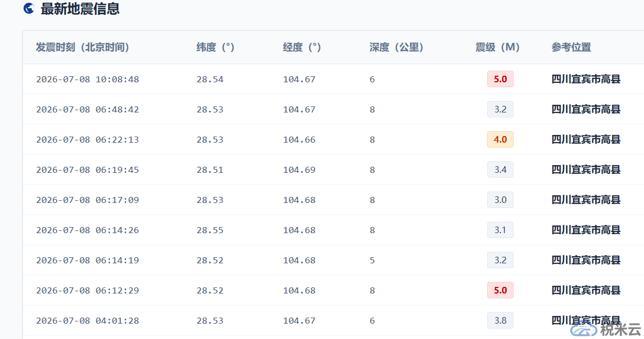Screen dimensions: 644x339
Task: Click the 3.2 magnitude badge at 06:14:19
Action: [x=500, y=260]
